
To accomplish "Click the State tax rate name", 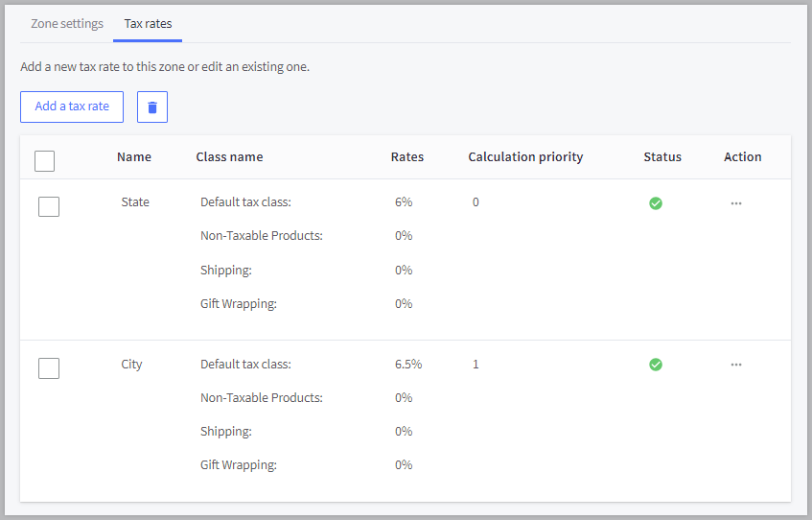I will tap(135, 202).
